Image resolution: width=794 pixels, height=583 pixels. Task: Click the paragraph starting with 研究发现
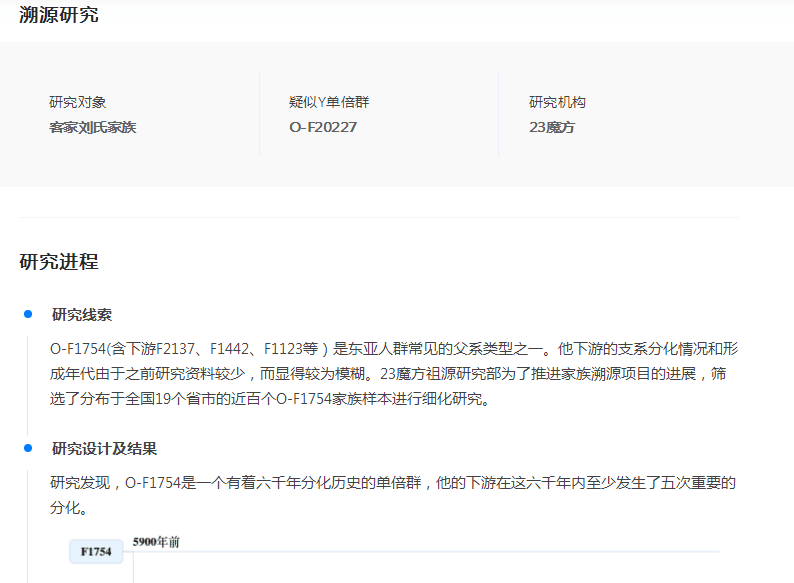pos(393,495)
